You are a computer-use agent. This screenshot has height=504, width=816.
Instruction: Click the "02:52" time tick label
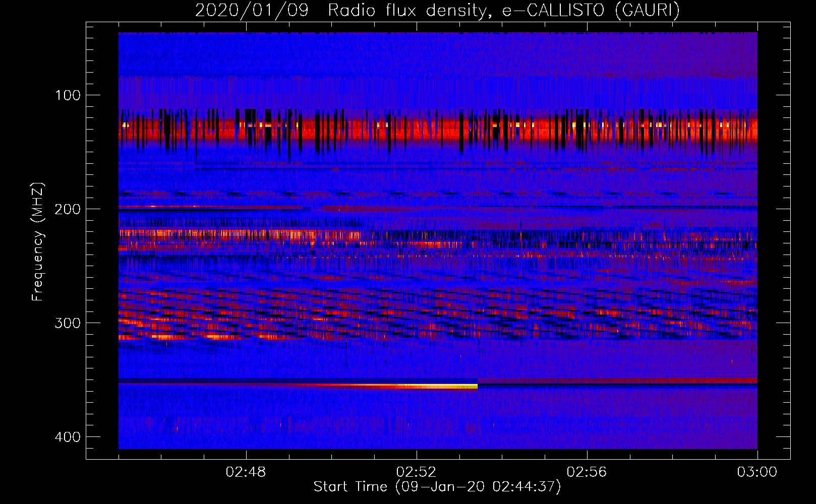click(x=417, y=472)
